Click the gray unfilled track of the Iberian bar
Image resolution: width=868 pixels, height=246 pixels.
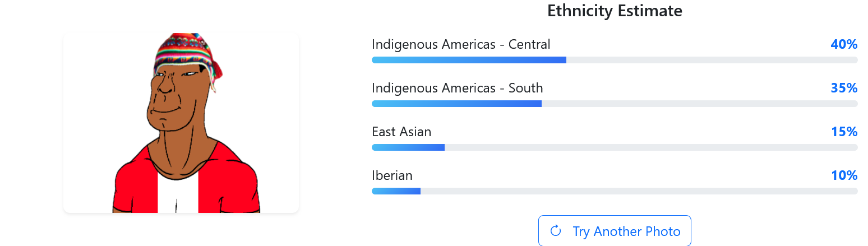point(639,191)
